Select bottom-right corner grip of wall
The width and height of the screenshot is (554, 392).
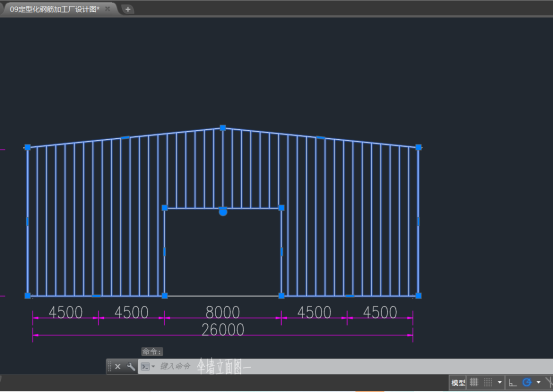tap(418, 296)
